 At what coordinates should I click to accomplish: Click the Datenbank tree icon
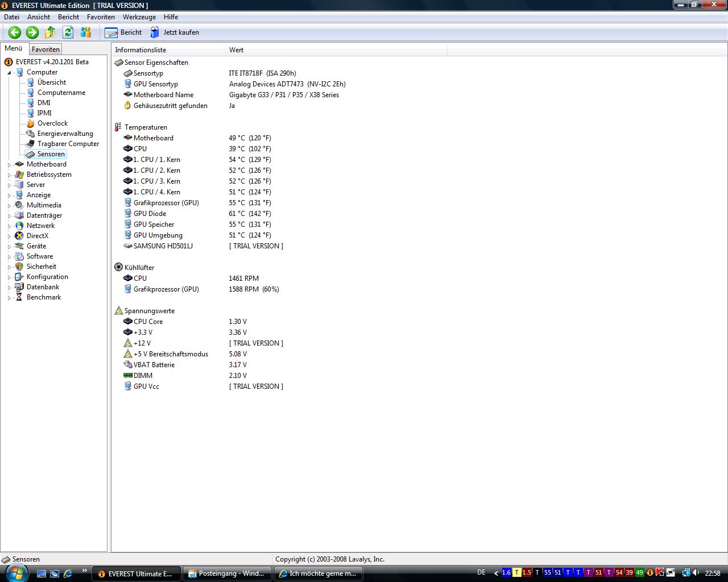pyautogui.click(x=19, y=287)
